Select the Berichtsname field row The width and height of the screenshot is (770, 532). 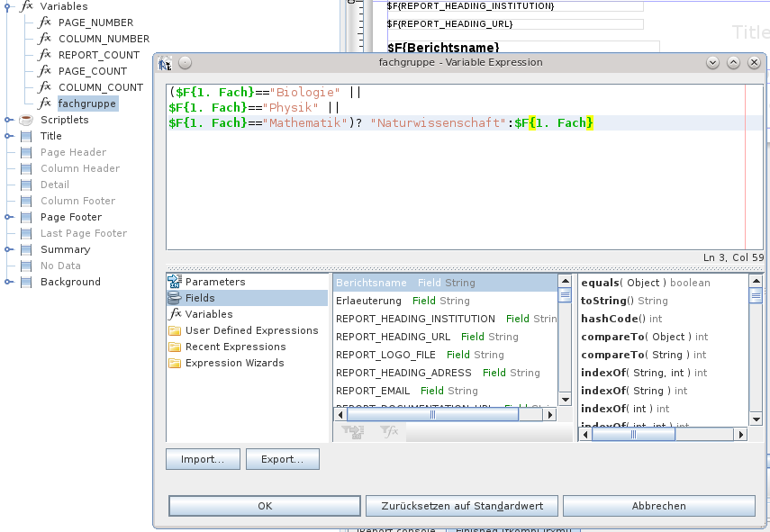(446, 283)
